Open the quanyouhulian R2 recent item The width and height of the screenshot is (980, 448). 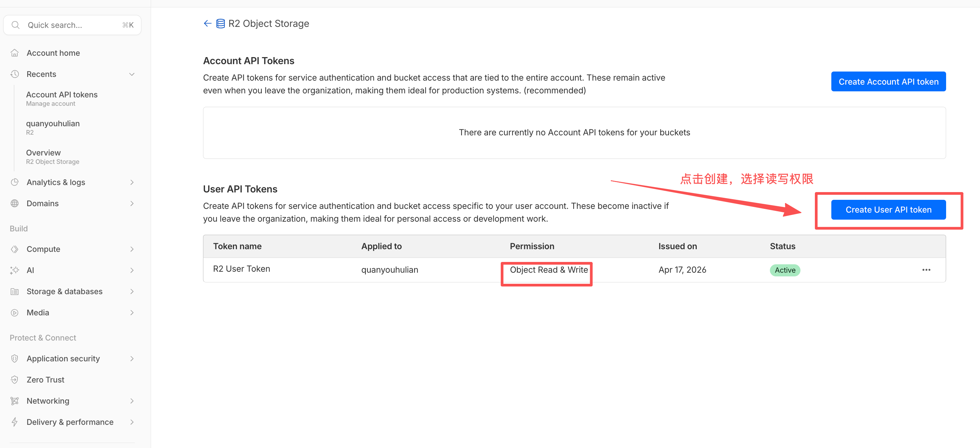[53, 128]
